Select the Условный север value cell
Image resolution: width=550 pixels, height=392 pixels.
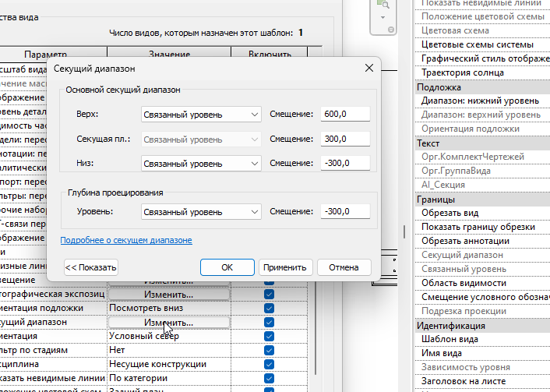169,336
